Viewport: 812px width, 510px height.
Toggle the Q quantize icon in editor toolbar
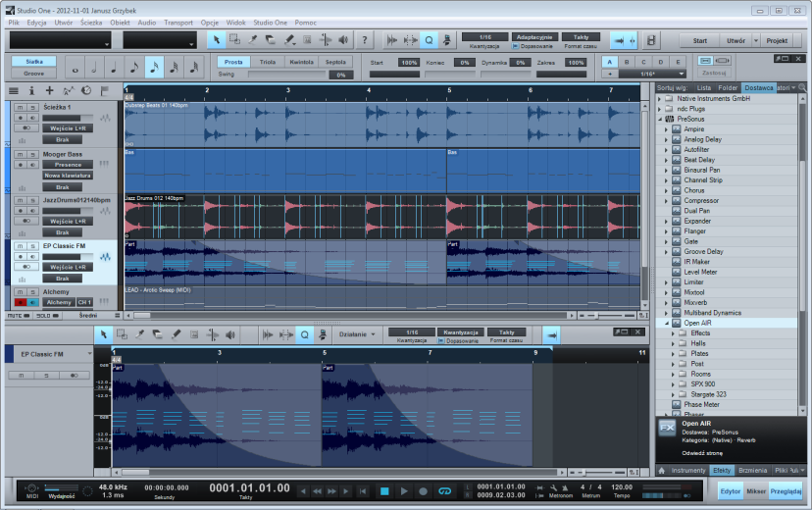304,334
